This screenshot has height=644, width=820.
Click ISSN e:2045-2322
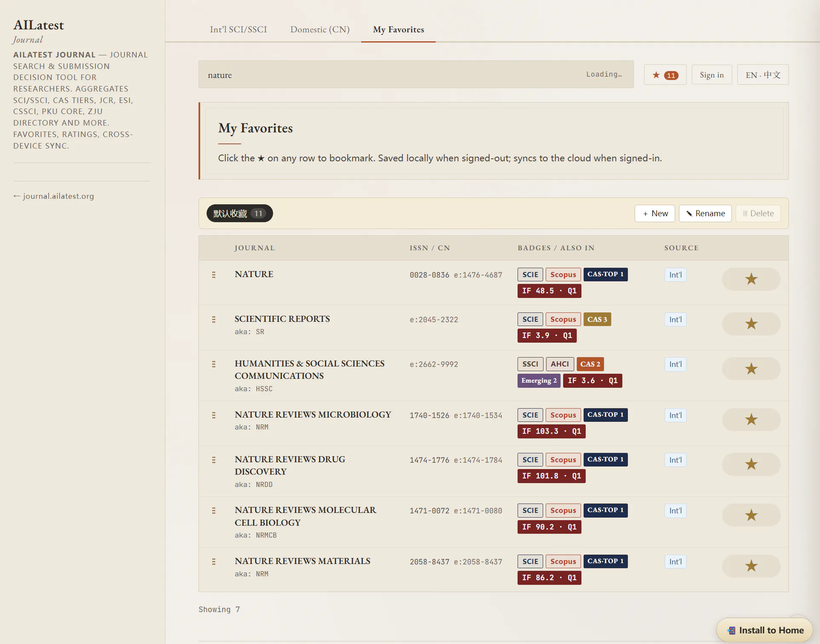(434, 320)
